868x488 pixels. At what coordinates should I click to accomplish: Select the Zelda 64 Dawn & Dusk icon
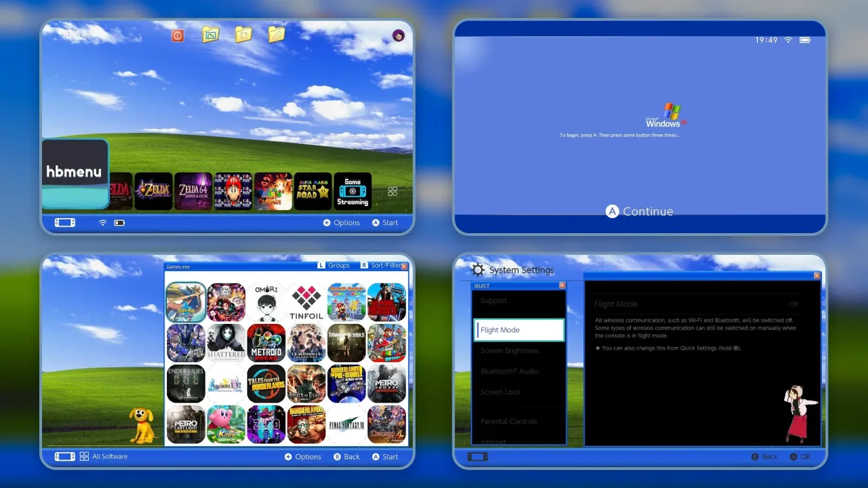(x=193, y=191)
